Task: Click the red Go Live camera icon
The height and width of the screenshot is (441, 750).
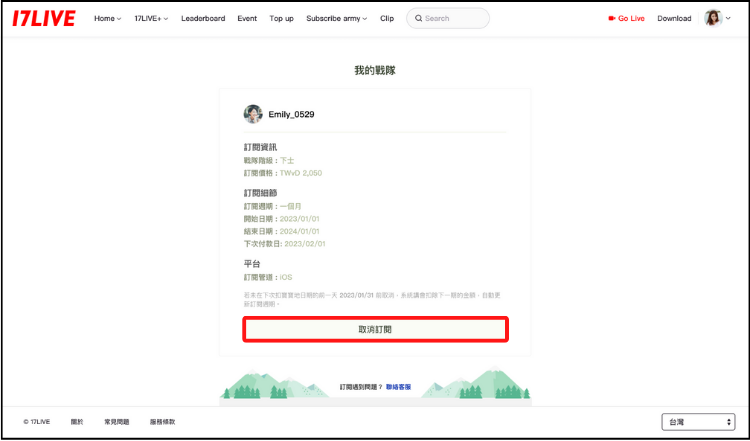Action: pos(612,18)
